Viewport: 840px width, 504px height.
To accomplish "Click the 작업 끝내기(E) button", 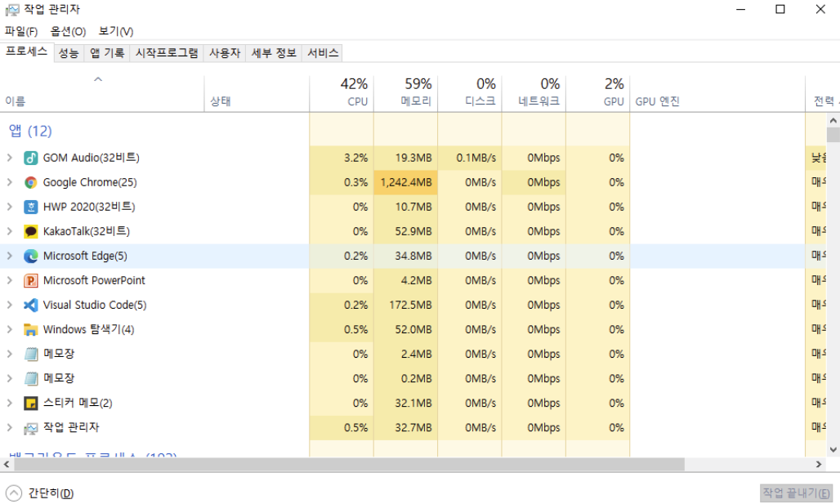I will [798, 493].
